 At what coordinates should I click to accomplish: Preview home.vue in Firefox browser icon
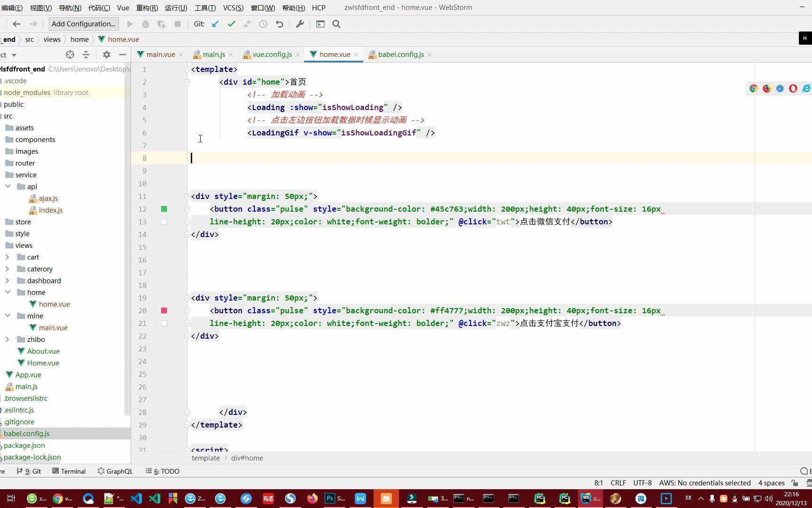pos(767,88)
